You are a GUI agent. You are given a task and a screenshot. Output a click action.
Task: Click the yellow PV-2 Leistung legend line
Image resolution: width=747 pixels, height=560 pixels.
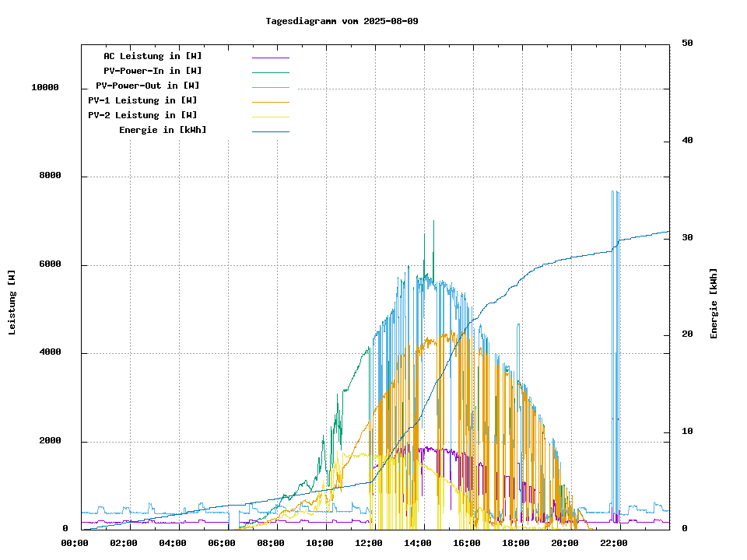[x=270, y=117]
